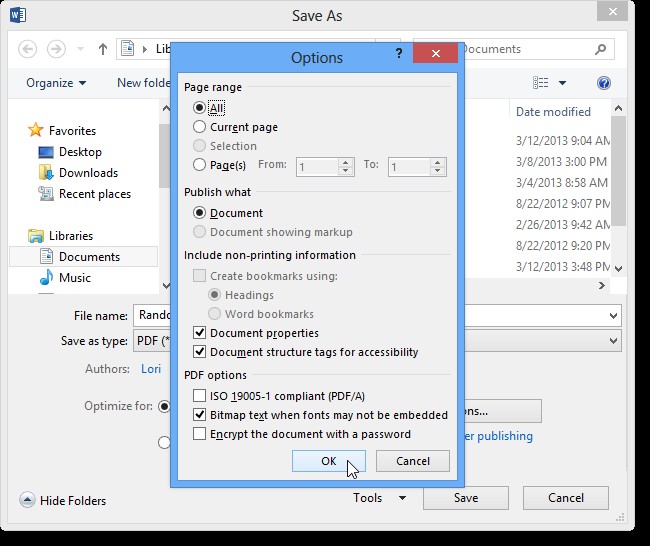Click the search magnifier icon
The width and height of the screenshot is (650, 546).
click(x=601, y=49)
